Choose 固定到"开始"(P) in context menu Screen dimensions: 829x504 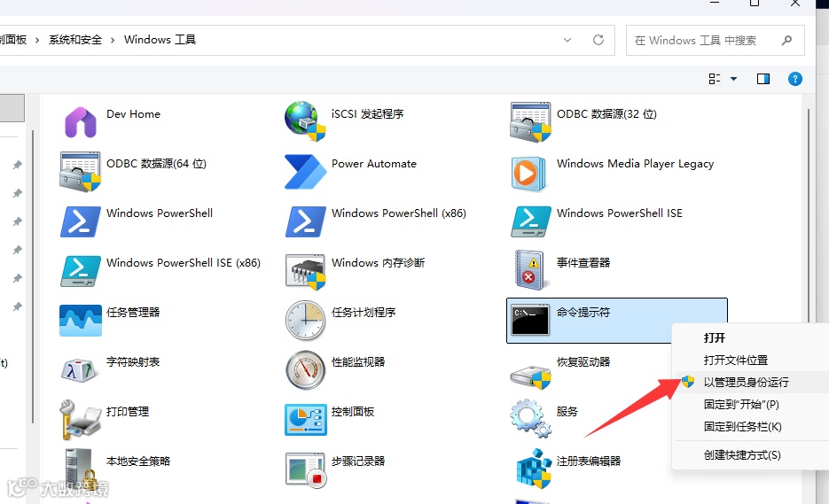click(x=741, y=404)
